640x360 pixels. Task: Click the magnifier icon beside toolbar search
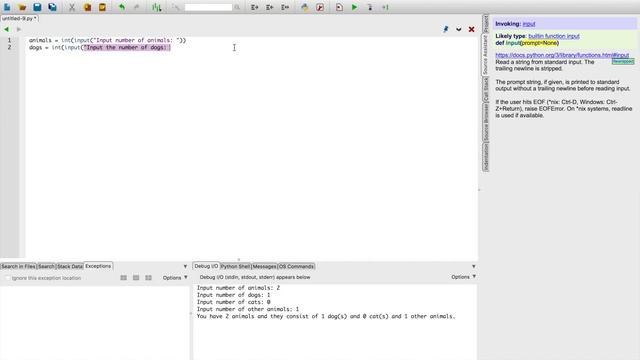pos(237,7)
